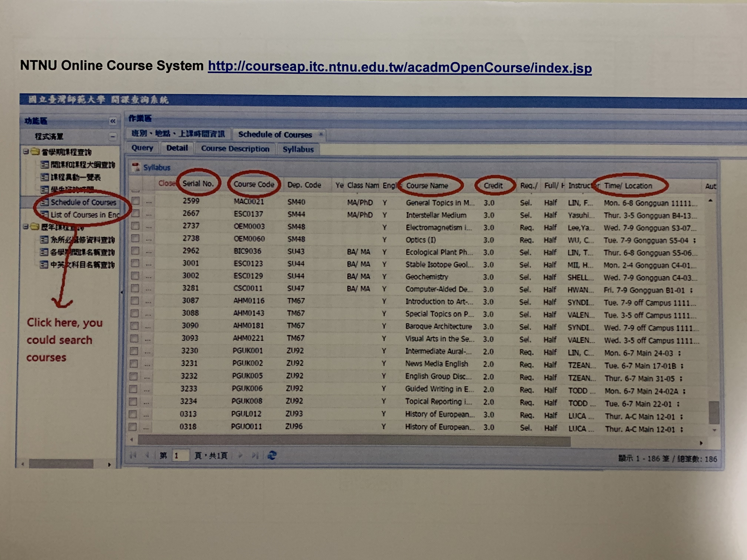Click icon of first tree item under first folder
This screenshot has width=747, height=560.
coord(44,165)
